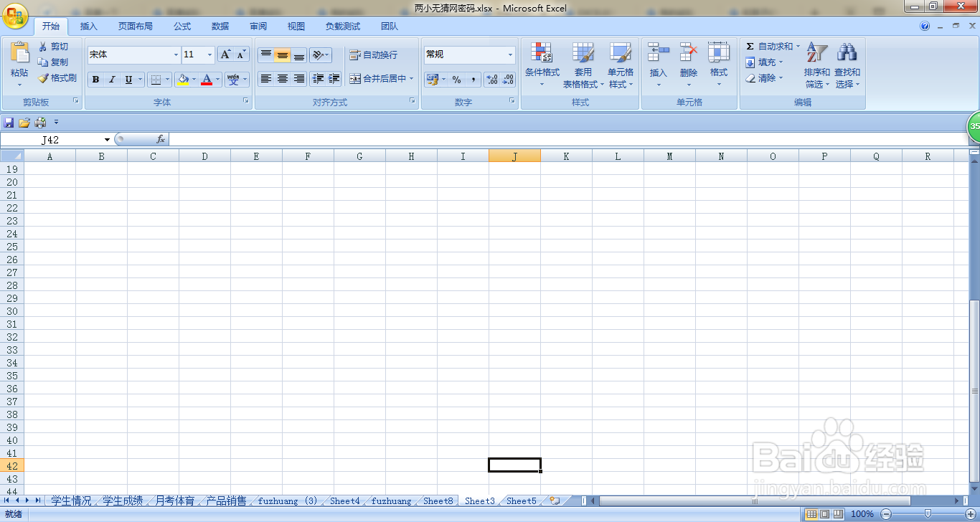Click the Help question mark button

925,26
